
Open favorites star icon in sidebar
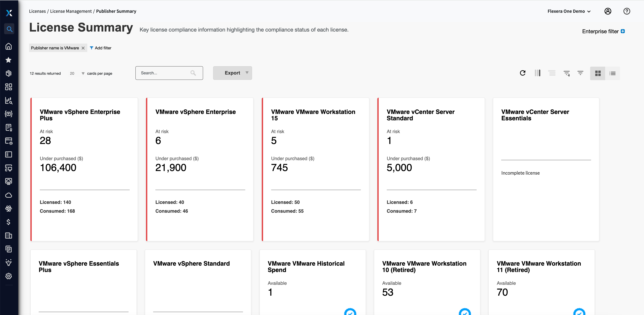pos(8,60)
